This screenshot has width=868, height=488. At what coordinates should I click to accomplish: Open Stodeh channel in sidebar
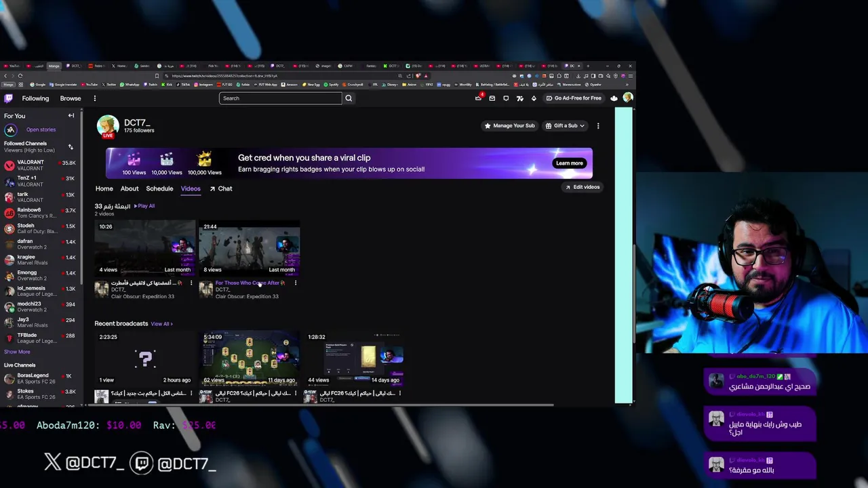point(39,228)
